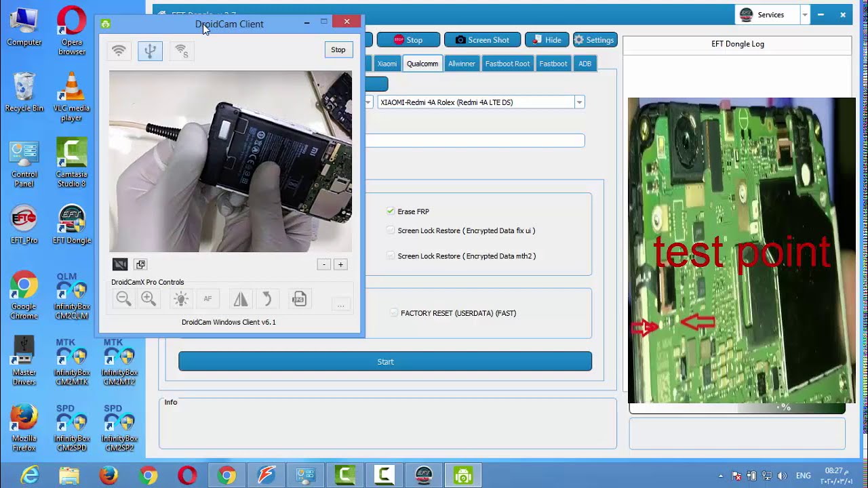Open InfinityBox GM2SP2 desktop icon

pos(119,427)
